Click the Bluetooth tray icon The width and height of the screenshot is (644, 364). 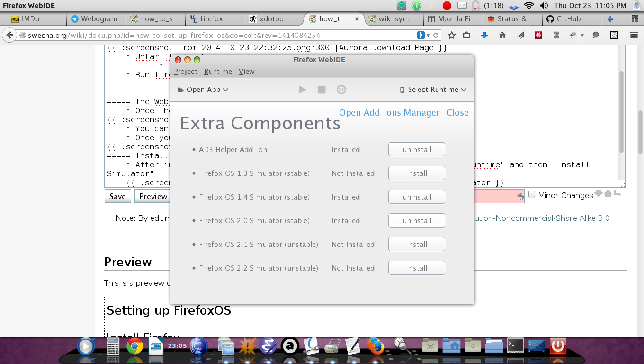point(514,6)
